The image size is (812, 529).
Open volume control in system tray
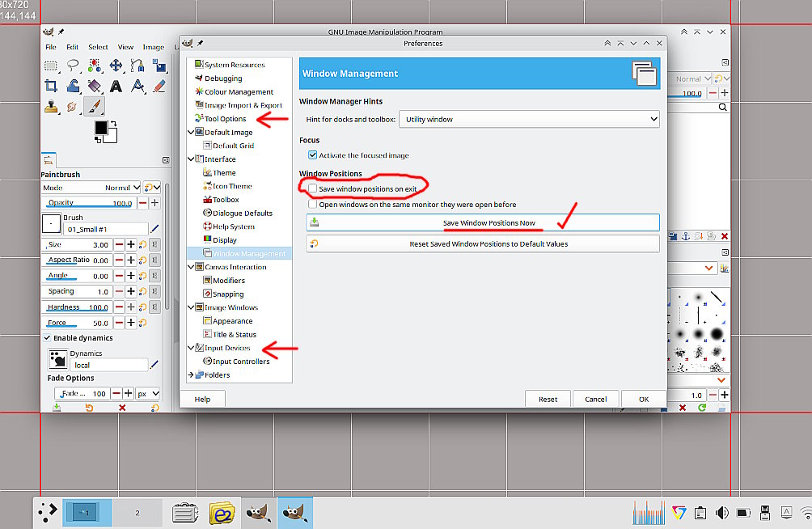coord(722,513)
